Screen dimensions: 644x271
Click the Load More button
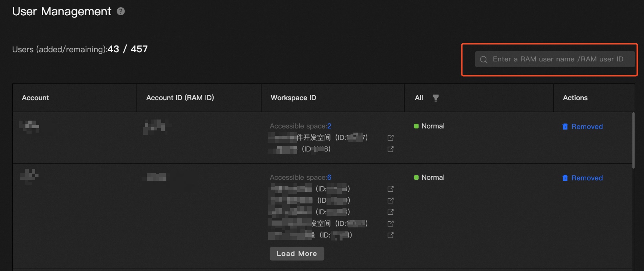(x=297, y=254)
